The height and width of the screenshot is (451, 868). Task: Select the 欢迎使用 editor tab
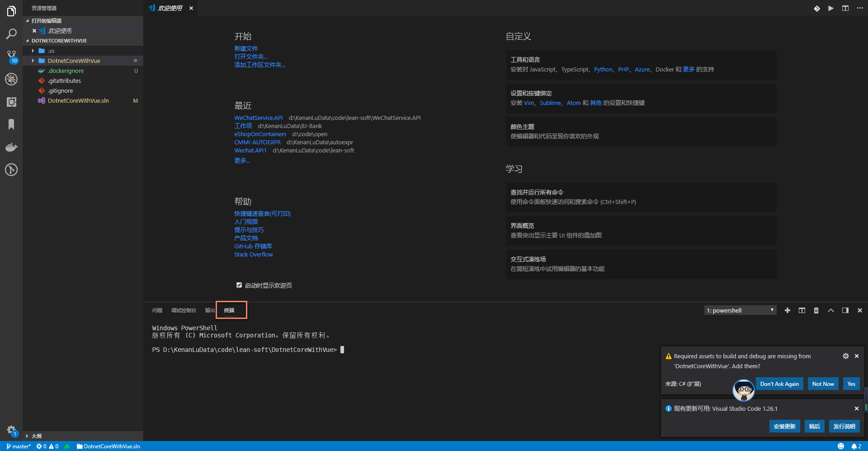(170, 8)
